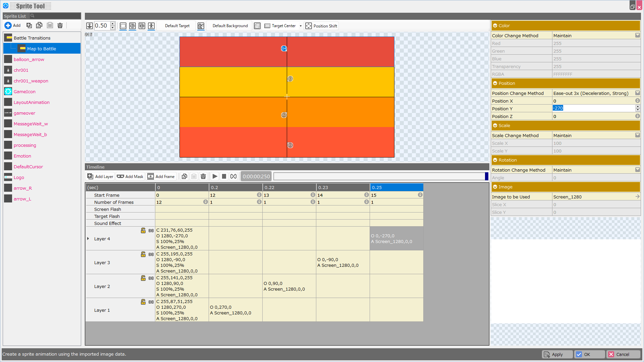Click the Add Frame button

pos(161,176)
